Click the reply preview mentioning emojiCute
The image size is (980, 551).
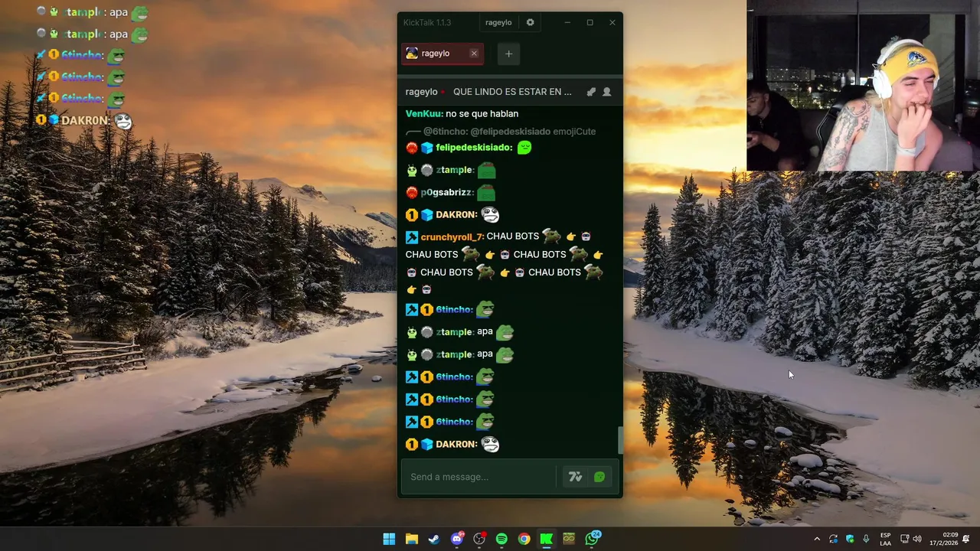click(x=501, y=132)
